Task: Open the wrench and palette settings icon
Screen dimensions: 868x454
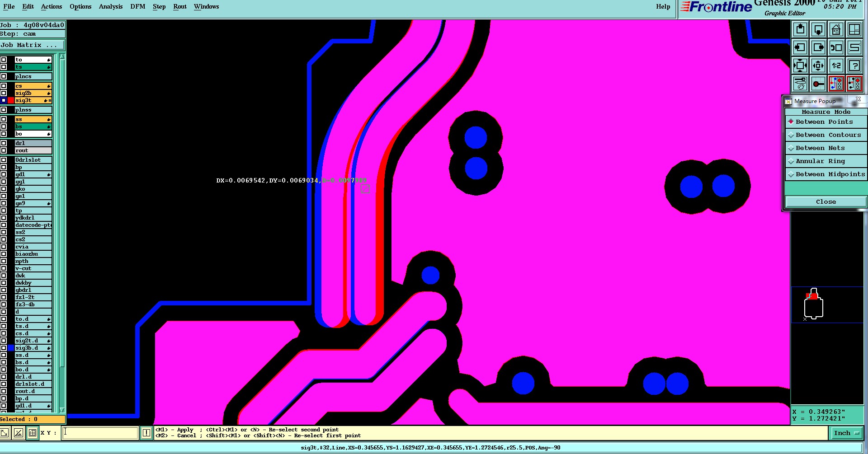Action: point(800,84)
